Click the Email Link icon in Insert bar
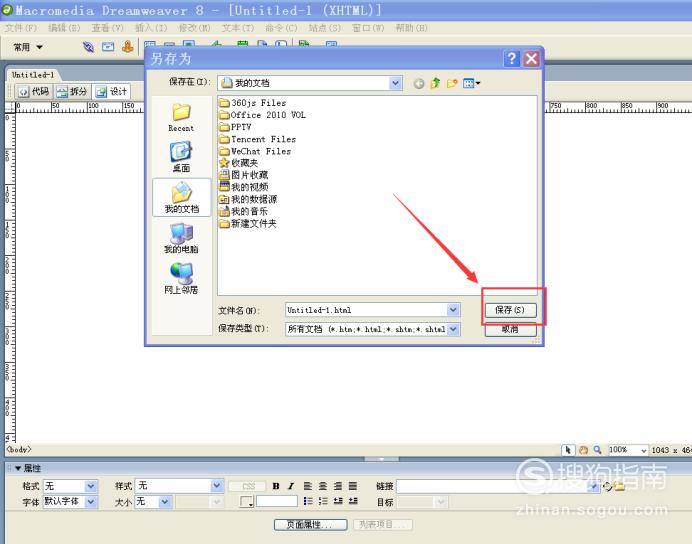This screenshot has width=692, height=544. click(x=108, y=46)
